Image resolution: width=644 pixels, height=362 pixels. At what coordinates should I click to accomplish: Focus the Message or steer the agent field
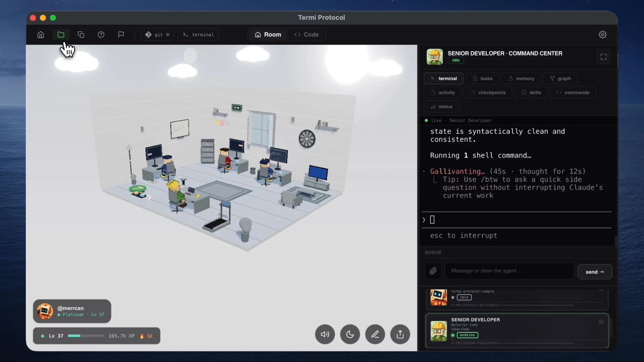point(509,271)
